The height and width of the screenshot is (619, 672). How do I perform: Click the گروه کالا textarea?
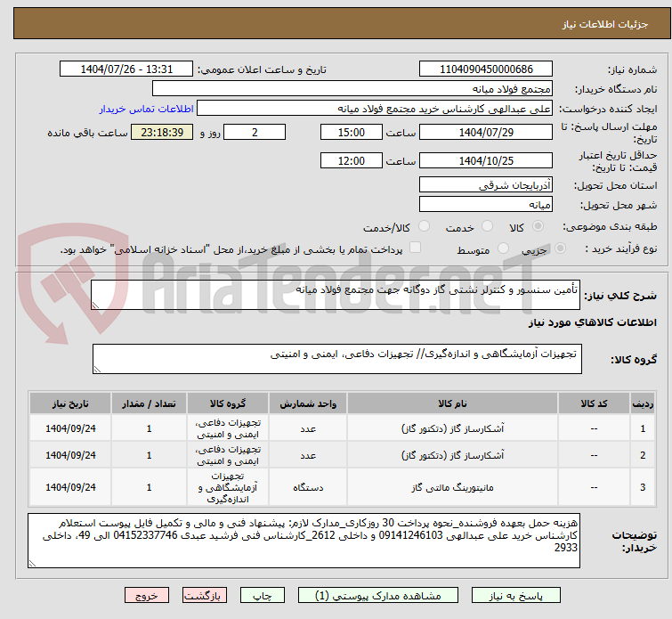click(x=336, y=359)
